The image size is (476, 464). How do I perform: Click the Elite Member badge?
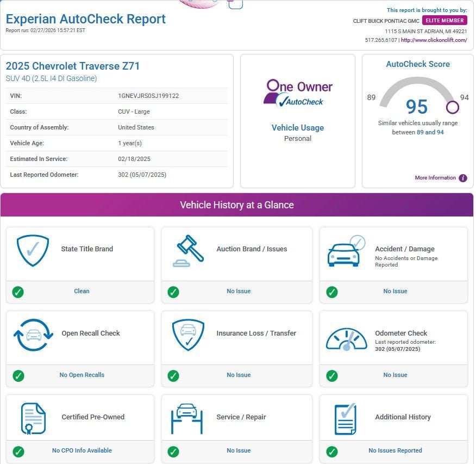point(444,21)
